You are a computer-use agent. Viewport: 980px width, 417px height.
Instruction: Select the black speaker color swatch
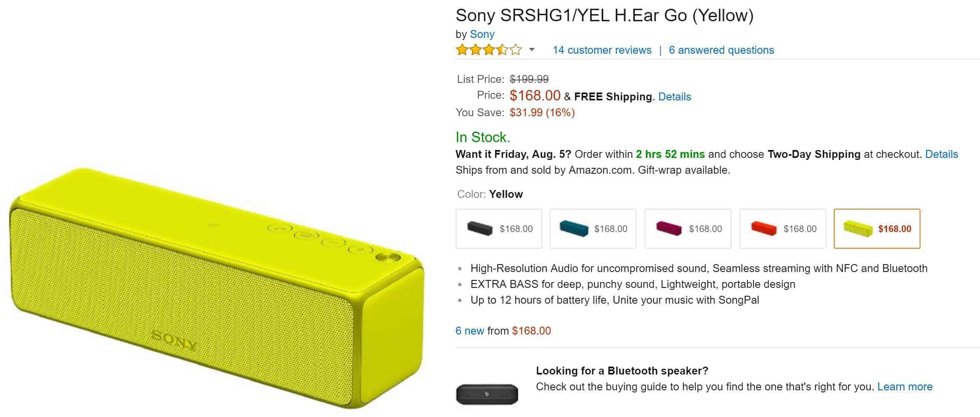499,229
